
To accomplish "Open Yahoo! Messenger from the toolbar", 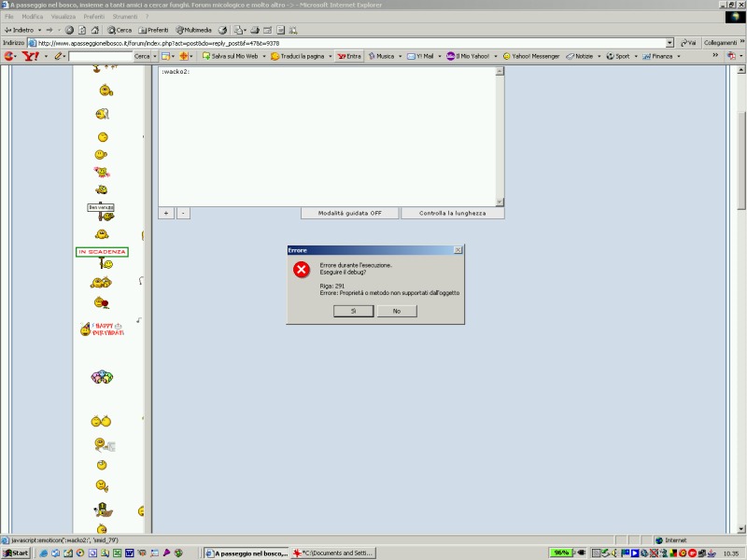I will tap(530, 56).
